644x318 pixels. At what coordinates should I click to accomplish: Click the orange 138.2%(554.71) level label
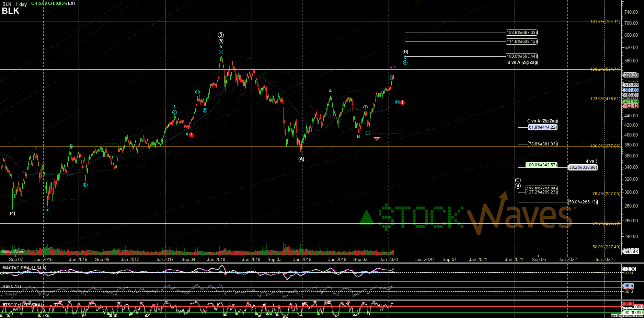[x=605, y=69]
